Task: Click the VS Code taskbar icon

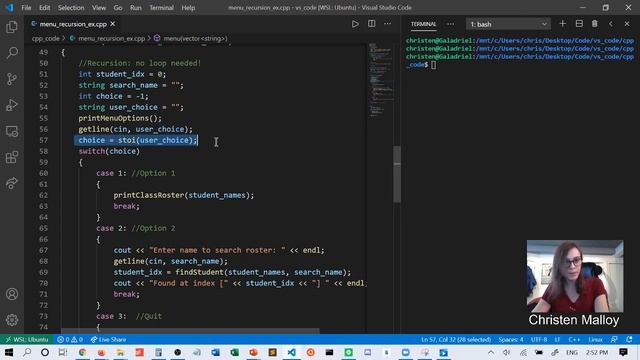Action: [x=291, y=352]
